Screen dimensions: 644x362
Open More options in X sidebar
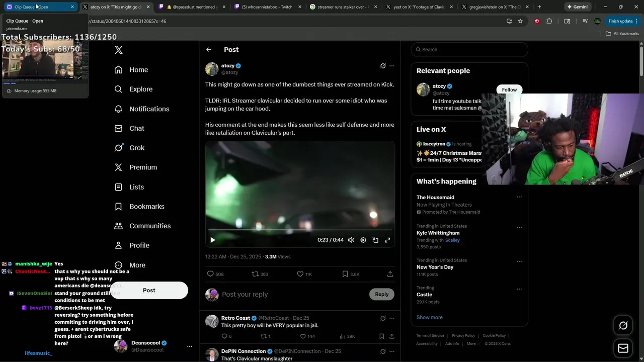tap(130, 265)
